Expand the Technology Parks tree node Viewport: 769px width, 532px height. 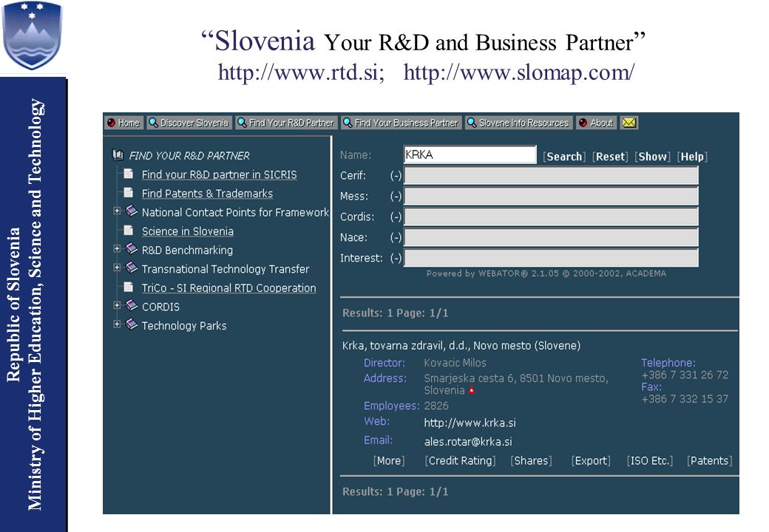point(117,324)
